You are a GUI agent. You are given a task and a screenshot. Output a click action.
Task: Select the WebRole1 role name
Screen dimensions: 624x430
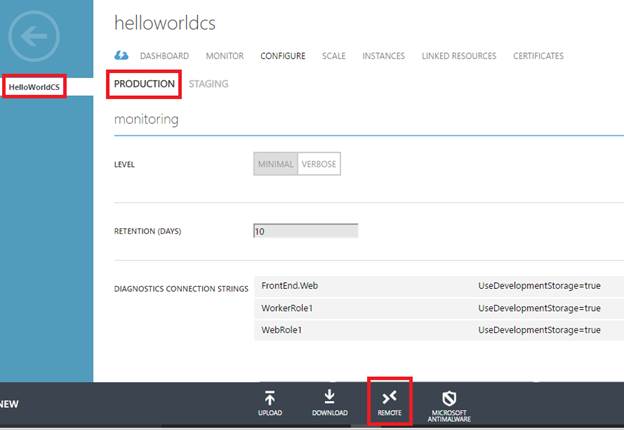281,330
